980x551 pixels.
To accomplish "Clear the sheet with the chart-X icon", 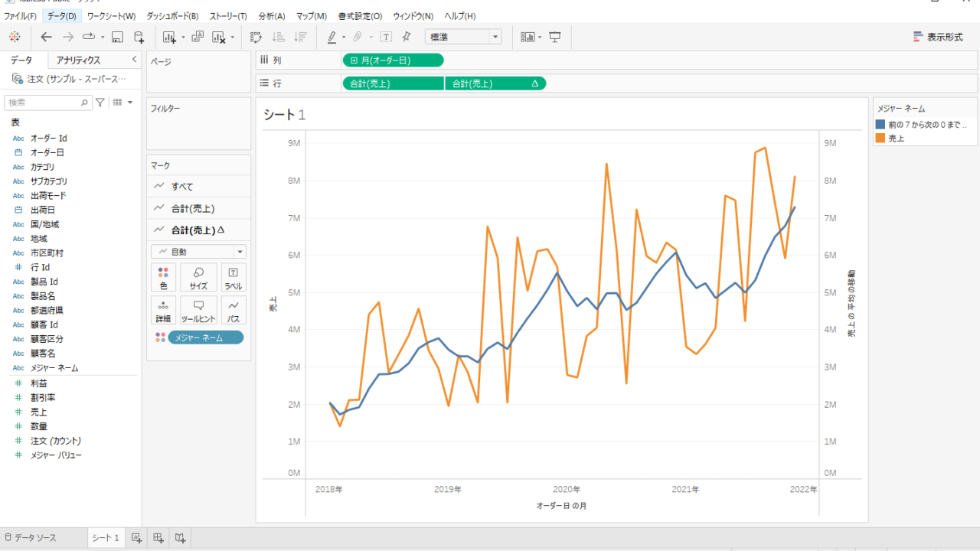I will click(218, 37).
